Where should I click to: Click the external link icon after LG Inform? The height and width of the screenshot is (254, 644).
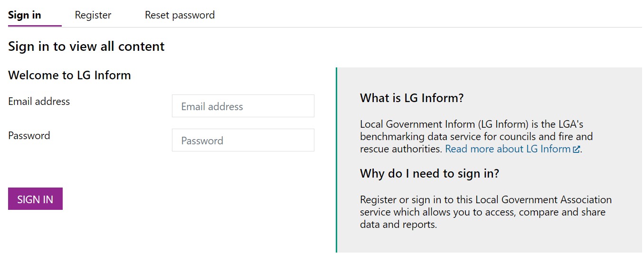577,150
